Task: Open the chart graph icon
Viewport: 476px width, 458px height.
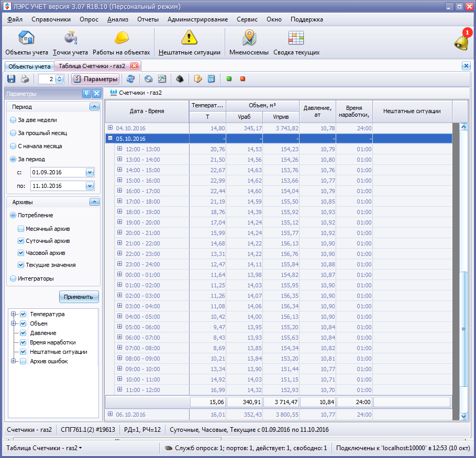Action: [x=162, y=79]
